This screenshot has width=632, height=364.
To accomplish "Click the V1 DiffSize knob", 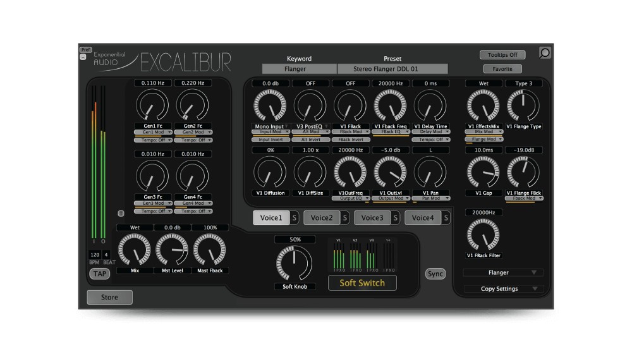I will (x=310, y=172).
